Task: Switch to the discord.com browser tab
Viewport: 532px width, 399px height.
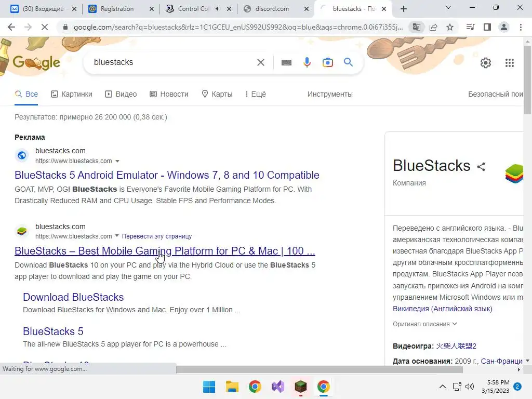Action: [x=272, y=9]
